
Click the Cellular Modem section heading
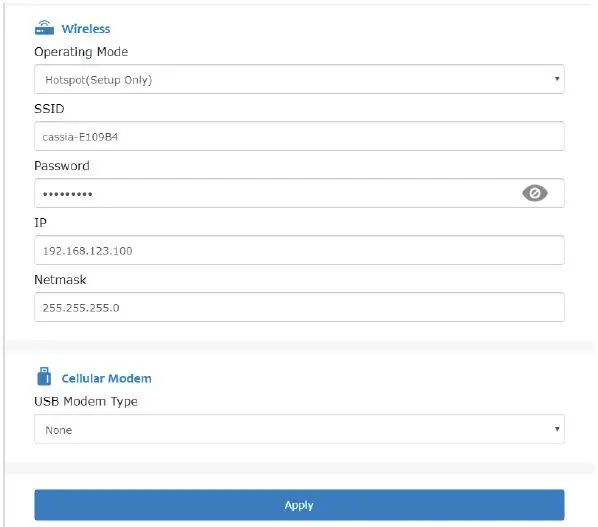tap(106, 378)
